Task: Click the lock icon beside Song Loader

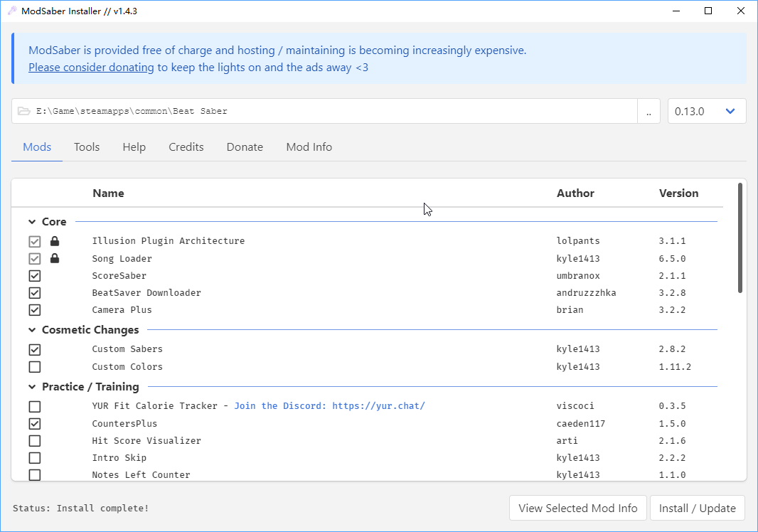Action: tap(55, 259)
